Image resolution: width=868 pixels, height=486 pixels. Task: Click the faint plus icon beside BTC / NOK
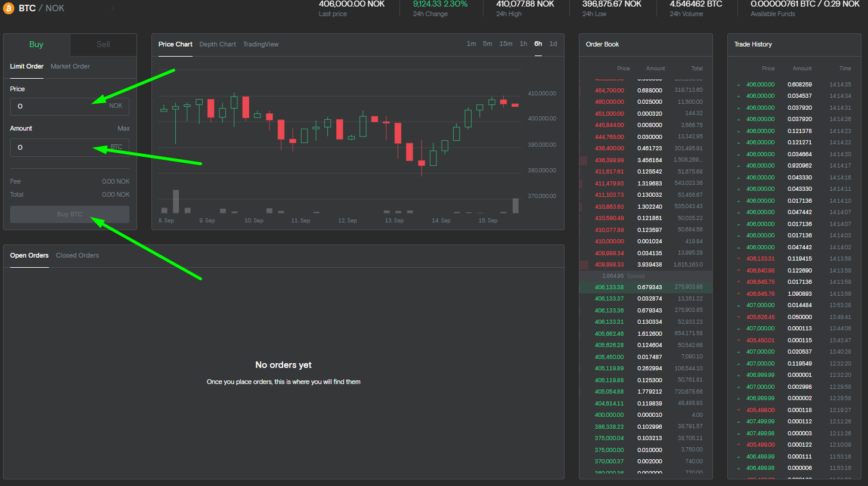tap(113, 9)
